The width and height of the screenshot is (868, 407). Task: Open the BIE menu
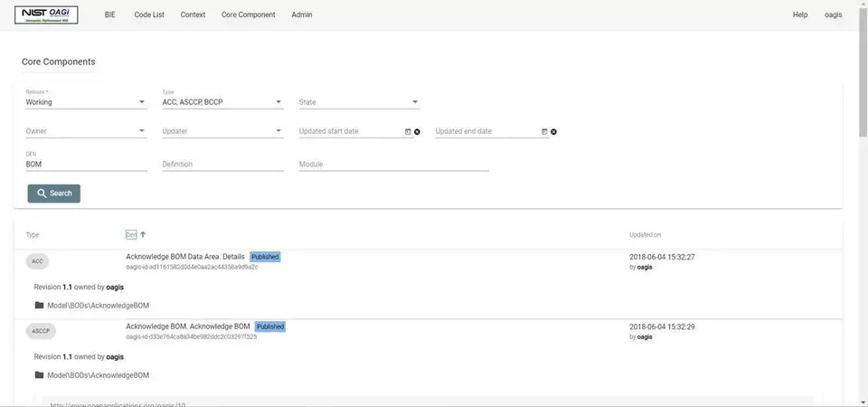pyautogui.click(x=109, y=15)
